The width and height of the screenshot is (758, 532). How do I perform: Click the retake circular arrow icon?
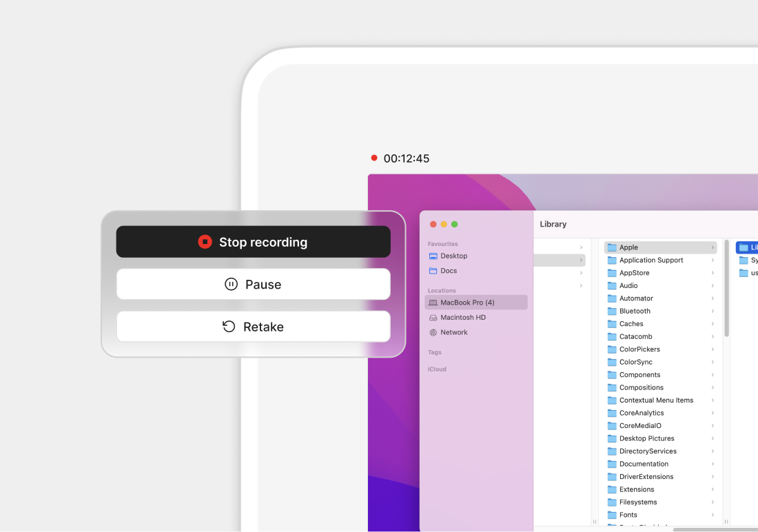[229, 327]
